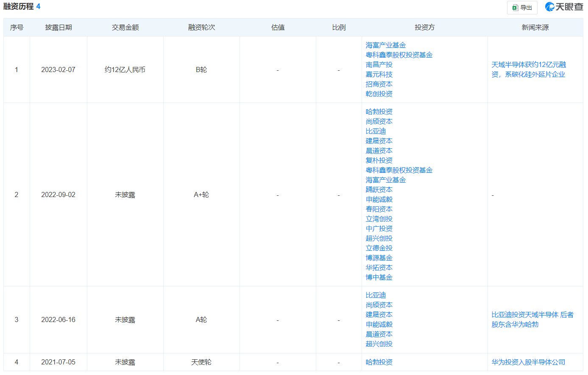Open 粤科鑫泰股权投资基金 in the A+轮 row
Viewport: 588px width, 375px height.
399,170
